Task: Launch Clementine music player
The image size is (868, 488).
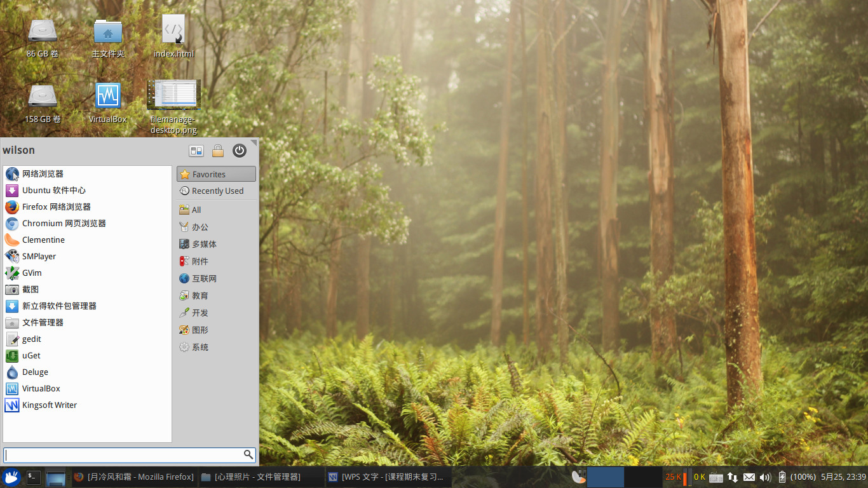Action: [x=87, y=240]
